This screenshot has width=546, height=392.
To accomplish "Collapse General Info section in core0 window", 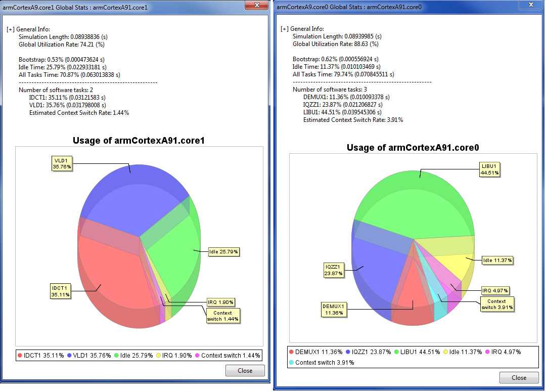I will (284, 29).
